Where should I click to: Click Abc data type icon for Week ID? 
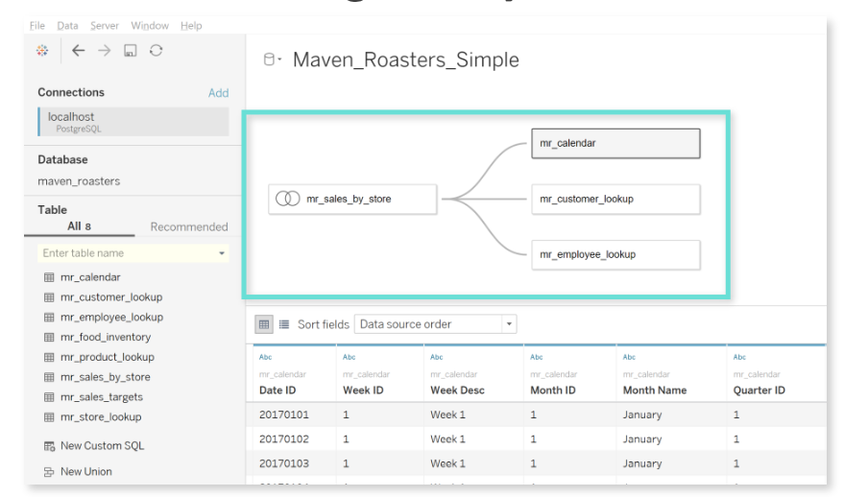(349, 357)
